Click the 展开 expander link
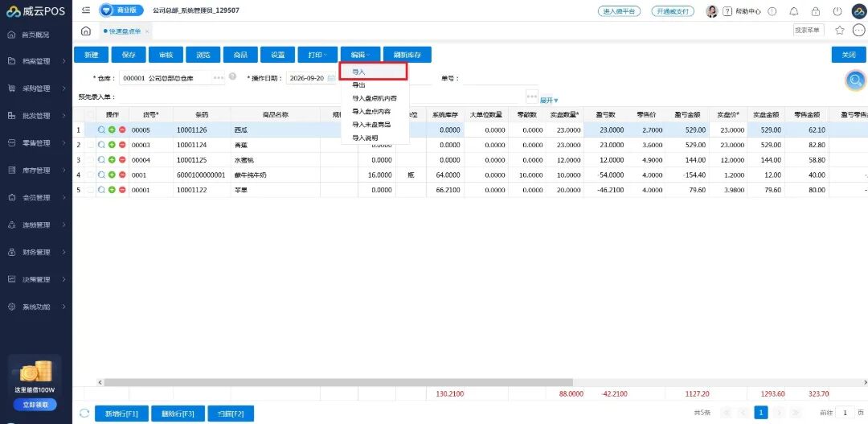 tap(549, 101)
